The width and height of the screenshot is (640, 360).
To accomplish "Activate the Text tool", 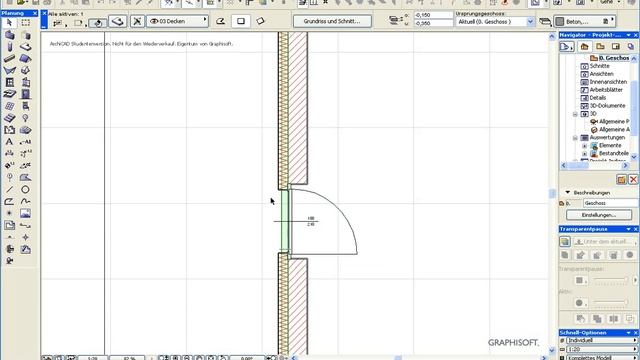I will click(9, 142).
